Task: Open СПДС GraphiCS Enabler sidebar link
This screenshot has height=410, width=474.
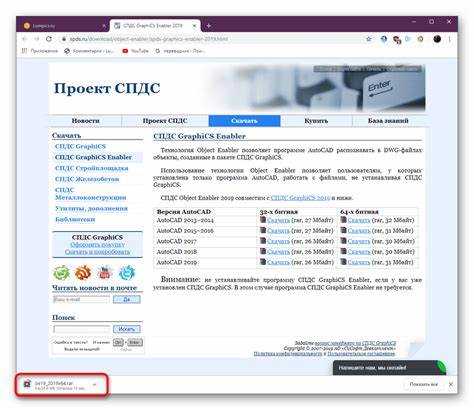Action: click(93, 157)
